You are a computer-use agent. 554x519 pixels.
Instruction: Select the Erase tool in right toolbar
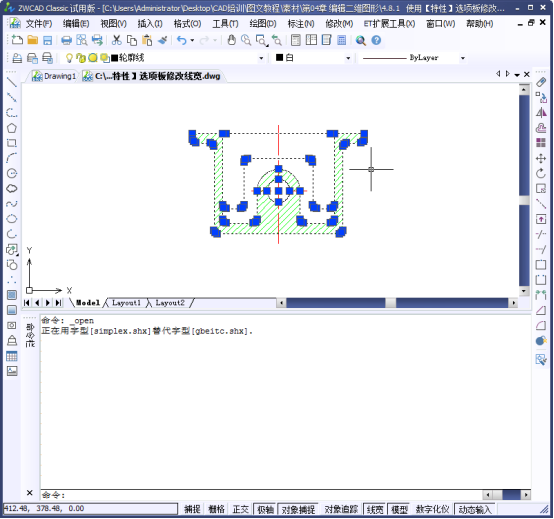tap(541, 82)
